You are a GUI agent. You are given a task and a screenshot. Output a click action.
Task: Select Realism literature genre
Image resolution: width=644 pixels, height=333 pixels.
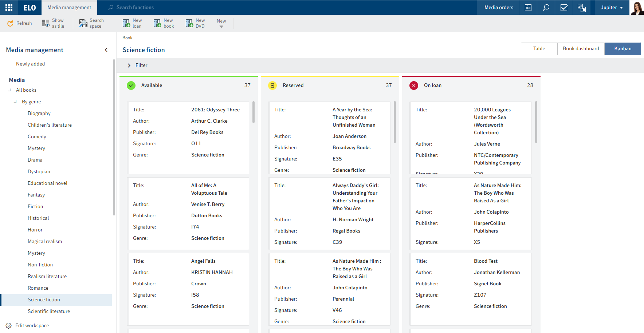click(47, 277)
